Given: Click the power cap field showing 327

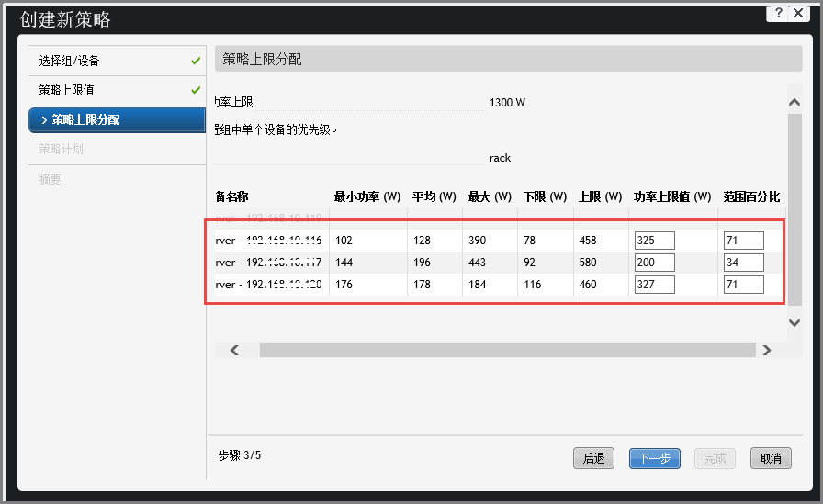Looking at the screenshot, I should pos(655,285).
